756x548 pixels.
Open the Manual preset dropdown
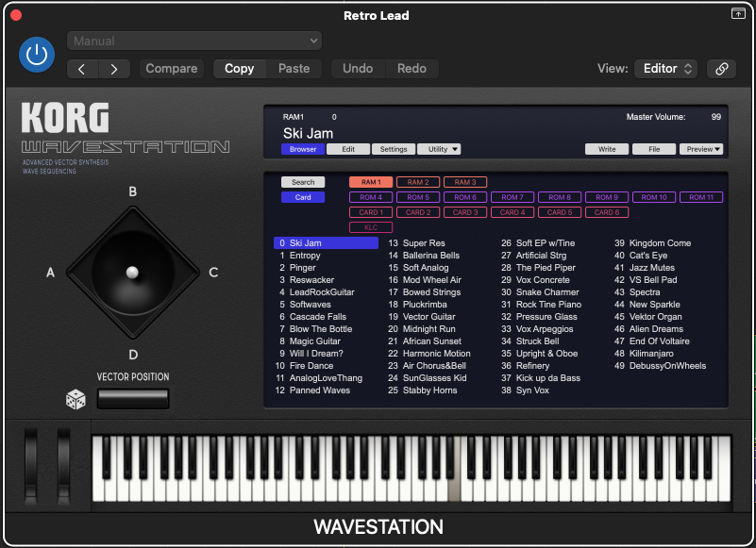(194, 41)
